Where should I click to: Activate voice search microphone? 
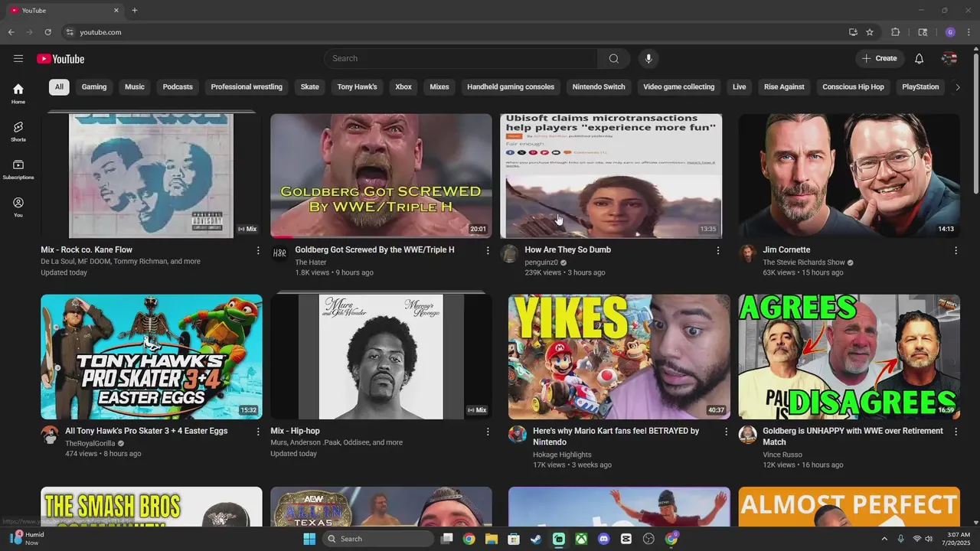648,59
